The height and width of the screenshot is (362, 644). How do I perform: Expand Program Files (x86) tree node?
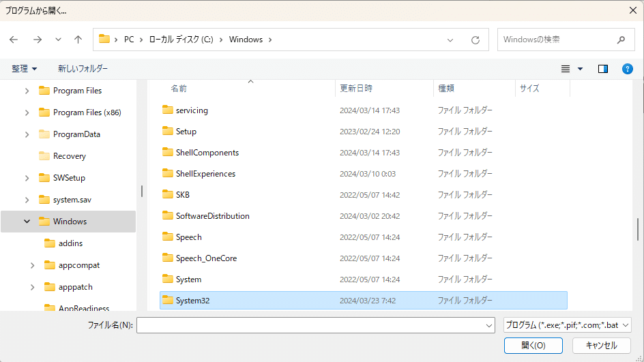pos(27,112)
